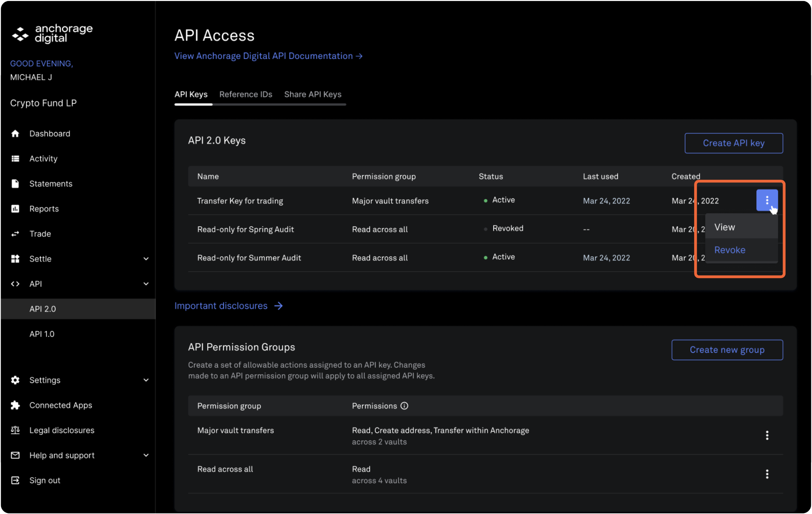Click the Permissions info icon
The height and width of the screenshot is (514, 812).
point(404,406)
